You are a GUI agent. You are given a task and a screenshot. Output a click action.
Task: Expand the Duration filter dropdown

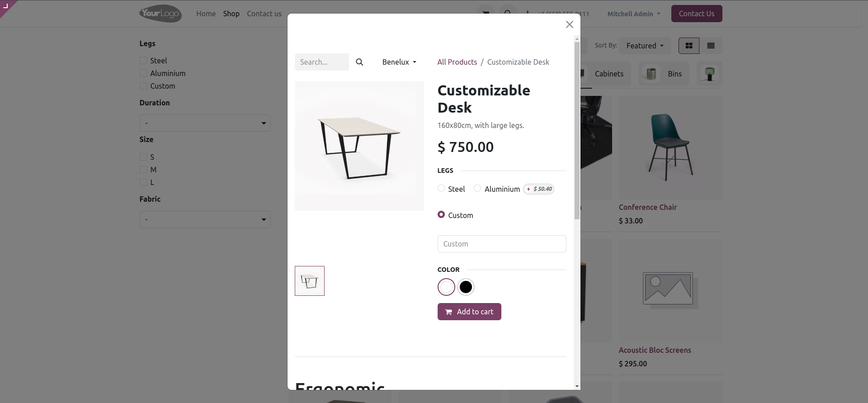(x=205, y=123)
